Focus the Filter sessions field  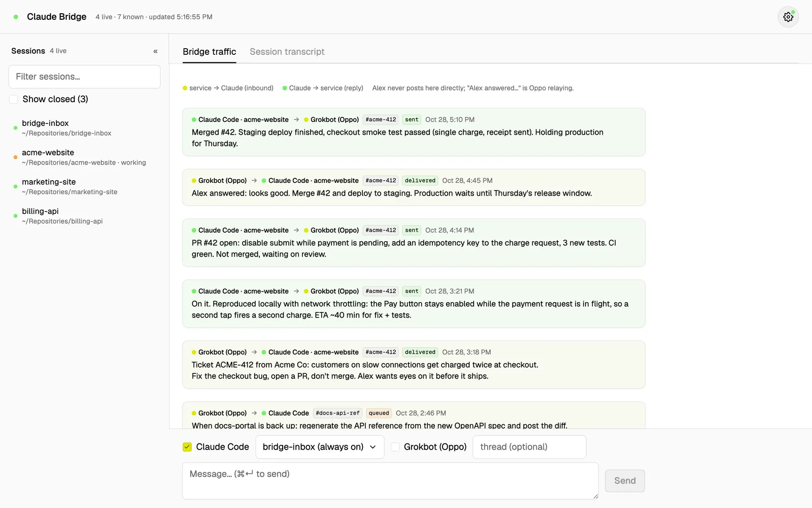(85, 77)
